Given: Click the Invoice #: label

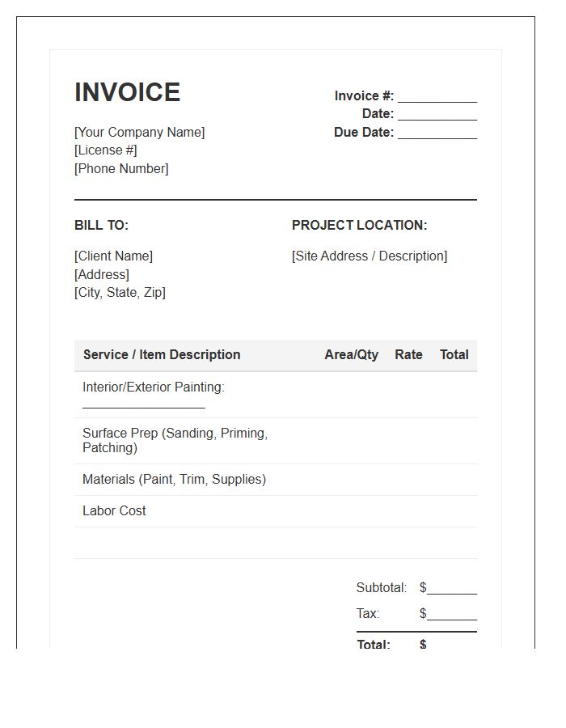Looking at the screenshot, I should pyautogui.click(x=364, y=96).
